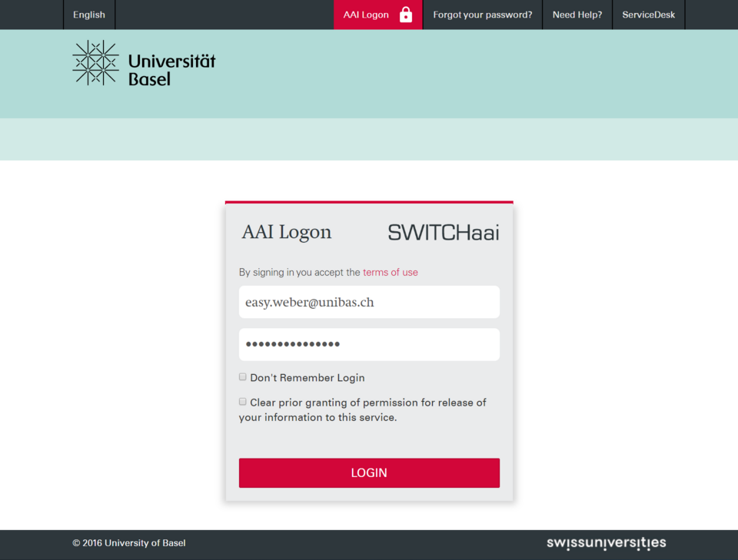Click the AAI Logon heading text

pos(287,232)
